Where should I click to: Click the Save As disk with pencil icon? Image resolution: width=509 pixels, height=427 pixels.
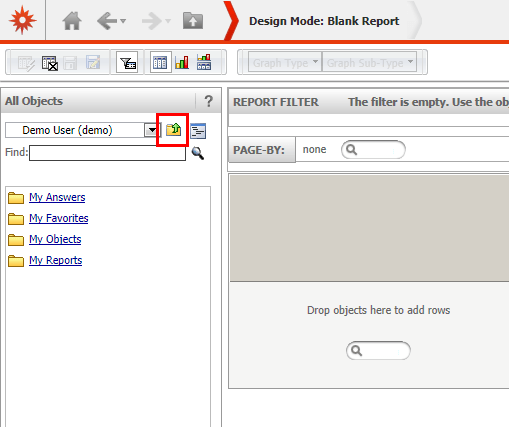tap(93, 62)
